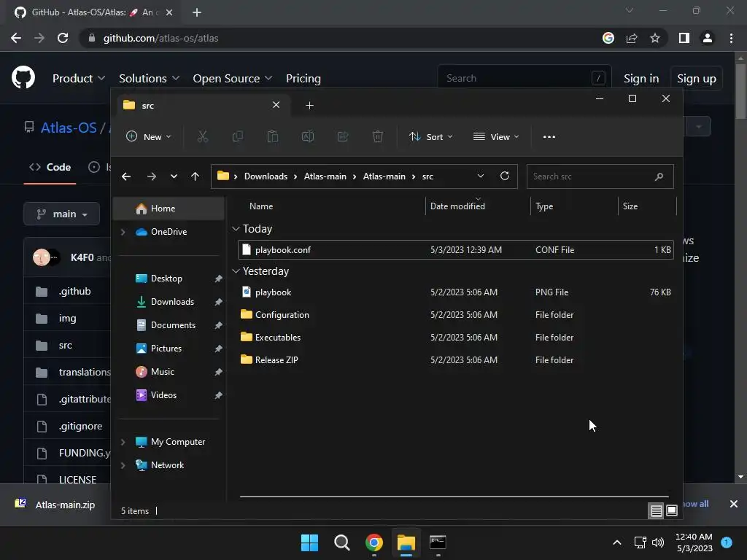The image size is (747, 560).
Task: Select the playbook PNG file
Action: [455, 292]
